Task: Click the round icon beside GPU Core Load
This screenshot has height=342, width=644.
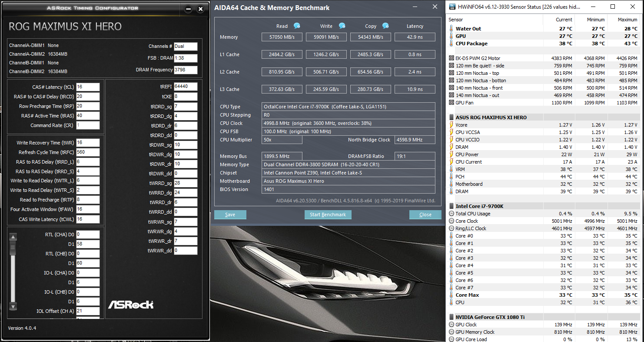Action: [x=451, y=339]
